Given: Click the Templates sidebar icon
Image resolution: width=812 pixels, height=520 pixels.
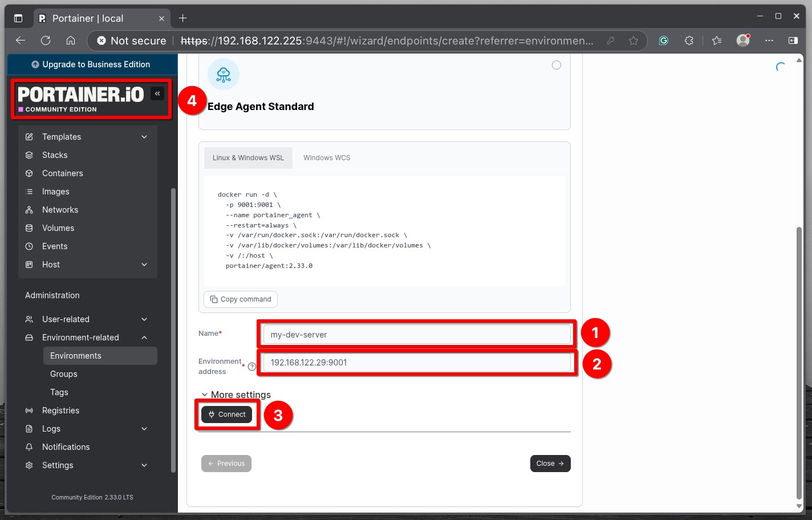Looking at the screenshot, I should tap(29, 137).
